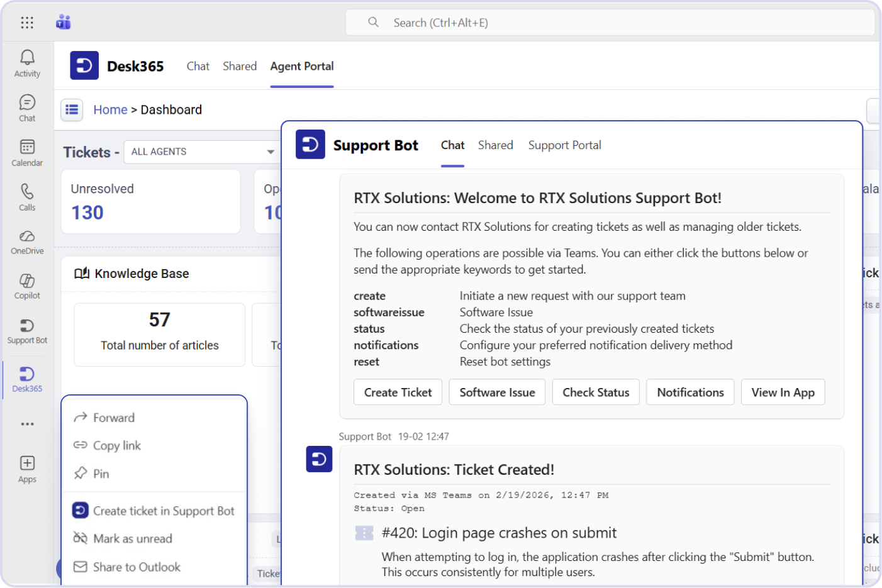Screen dimensions: 882x588
Task: Click the search magnifier icon
Action: click(x=373, y=22)
